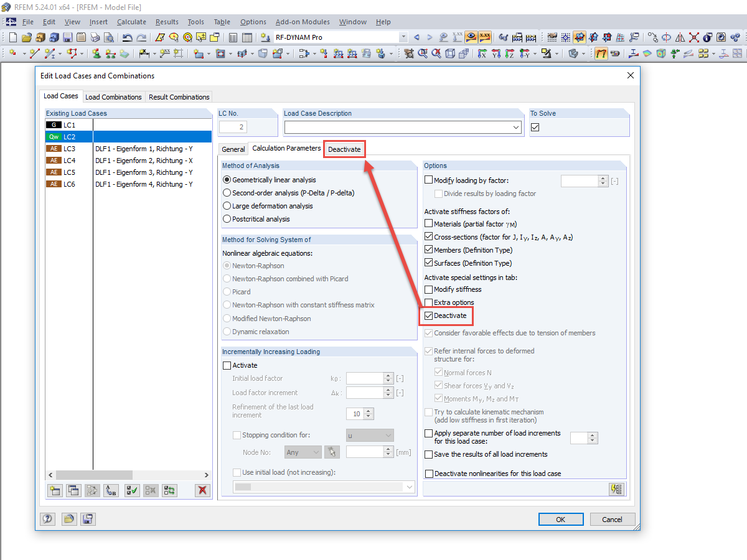Uncheck Surfaces (Definition Type) checkbox
The image size is (747, 560).
(x=428, y=263)
